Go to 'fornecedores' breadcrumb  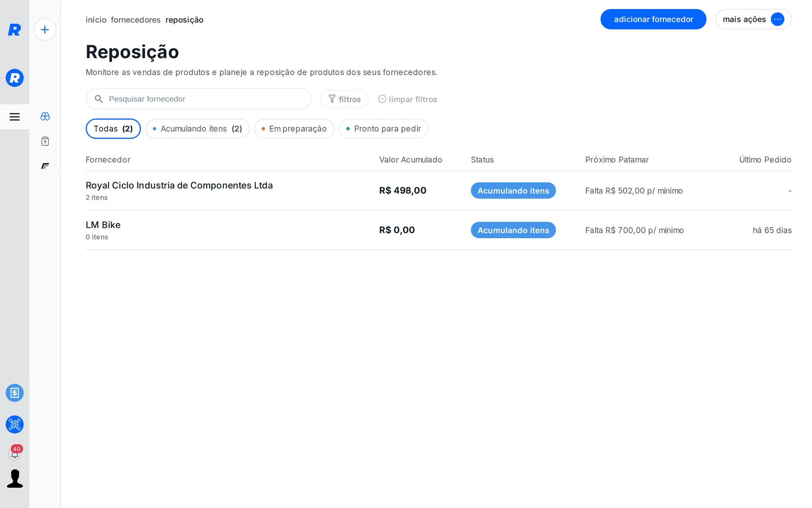(136, 20)
